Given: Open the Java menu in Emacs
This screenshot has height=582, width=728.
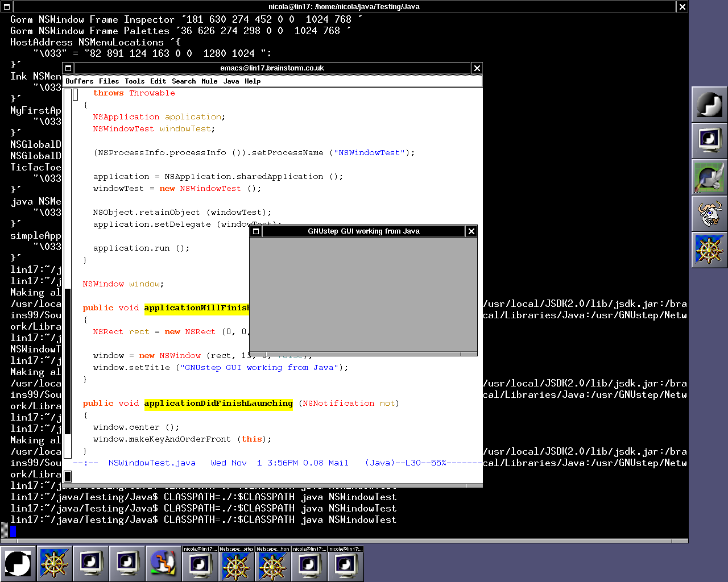Looking at the screenshot, I should tap(231, 81).
